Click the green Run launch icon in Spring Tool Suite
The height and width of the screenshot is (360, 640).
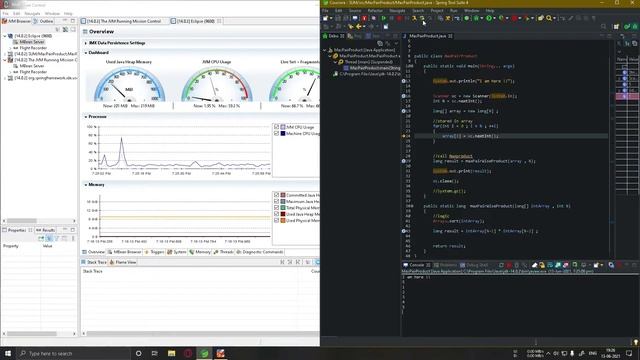(x=489, y=18)
